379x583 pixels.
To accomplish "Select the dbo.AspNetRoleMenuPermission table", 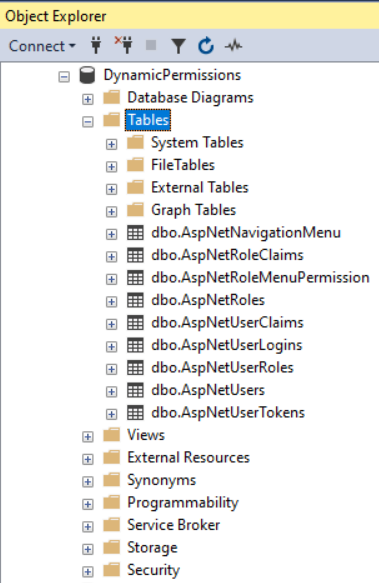I will coord(260,278).
